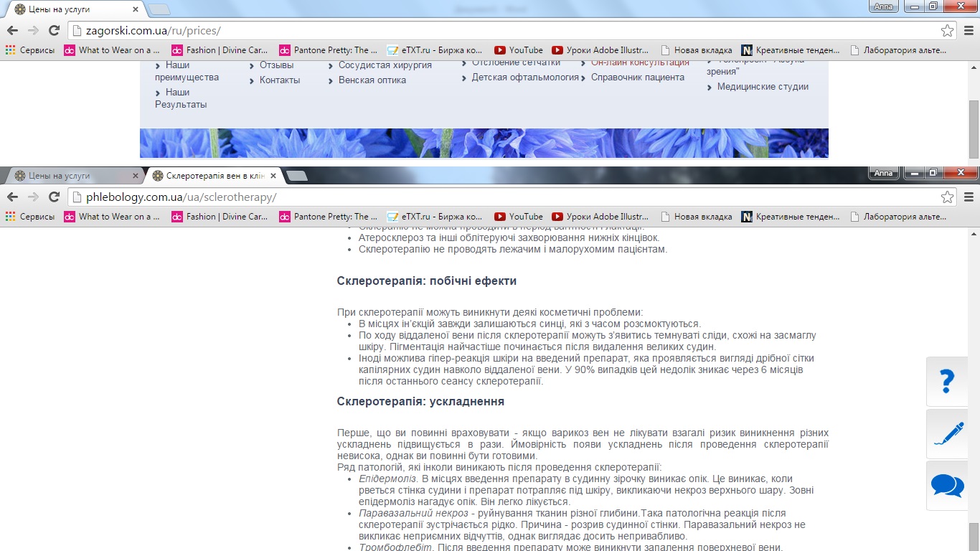Click heading Склеротерапія: побічні ефекти

tap(427, 281)
